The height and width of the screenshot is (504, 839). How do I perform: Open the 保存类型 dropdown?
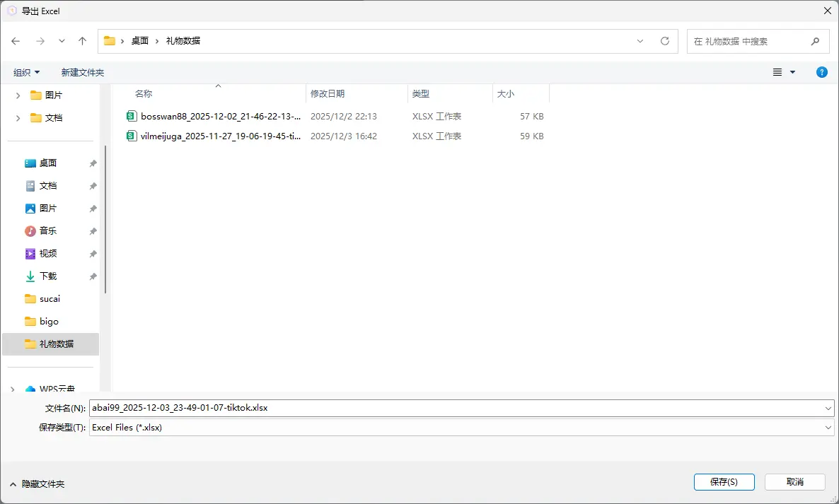(x=828, y=428)
